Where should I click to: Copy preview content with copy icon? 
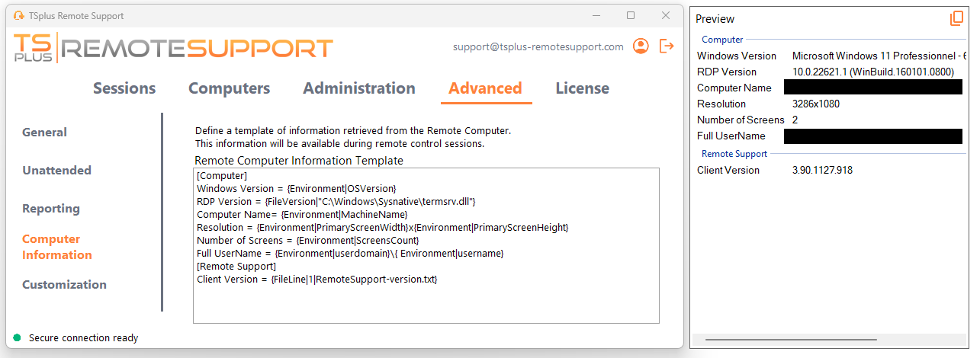956,19
